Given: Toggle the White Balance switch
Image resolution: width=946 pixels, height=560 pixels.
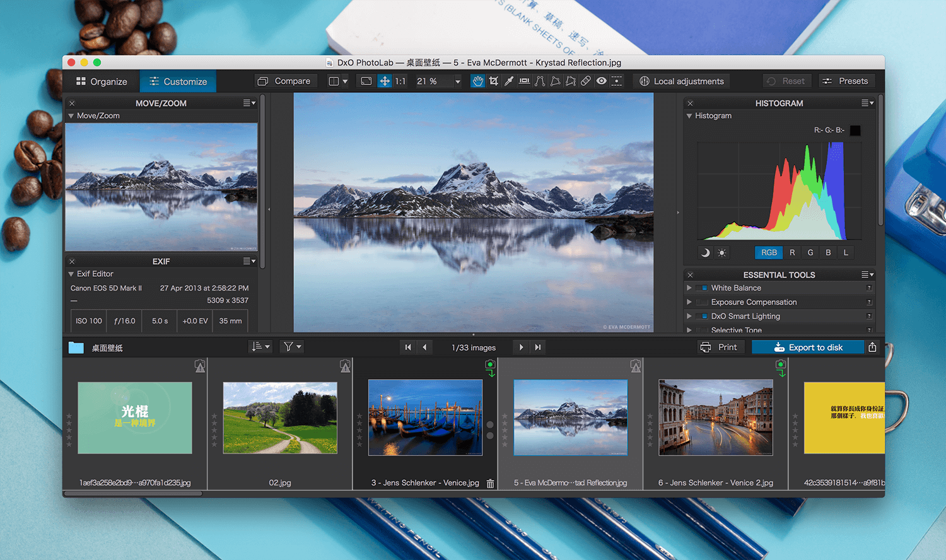Looking at the screenshot, I should (702, 288).
